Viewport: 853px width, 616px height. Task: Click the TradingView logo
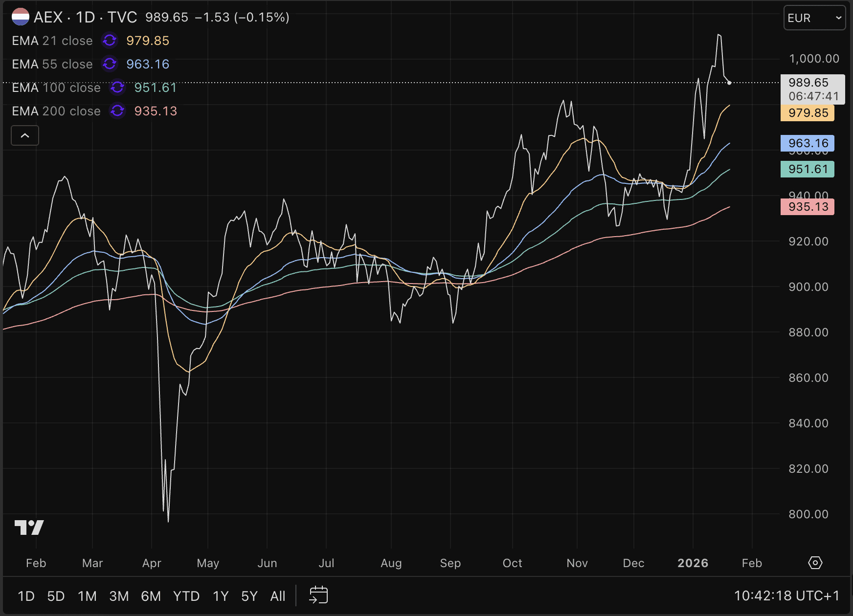pos(29,528)
